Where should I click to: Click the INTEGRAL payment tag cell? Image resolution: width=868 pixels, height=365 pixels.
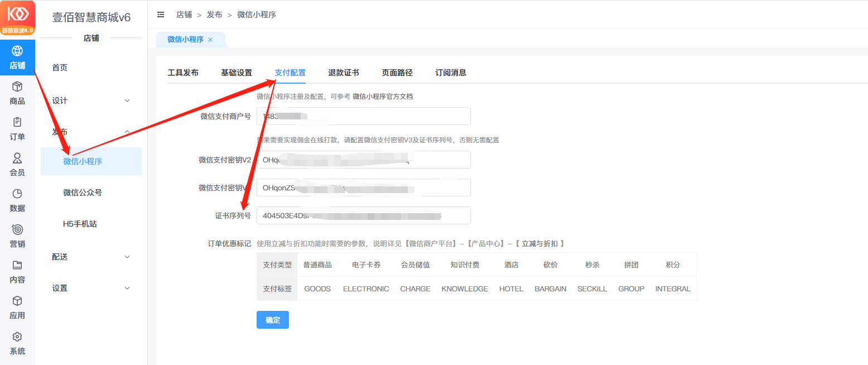[x=673, y=289]
